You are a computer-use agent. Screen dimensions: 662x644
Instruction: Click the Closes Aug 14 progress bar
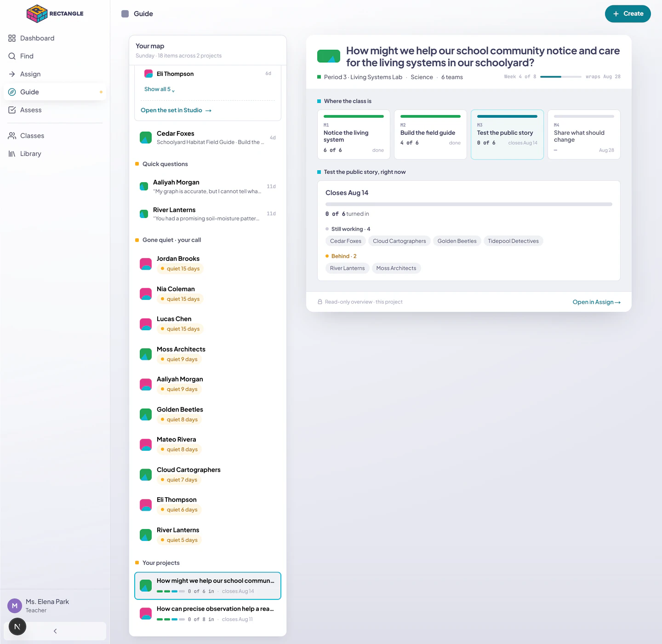tap(469, 204)
